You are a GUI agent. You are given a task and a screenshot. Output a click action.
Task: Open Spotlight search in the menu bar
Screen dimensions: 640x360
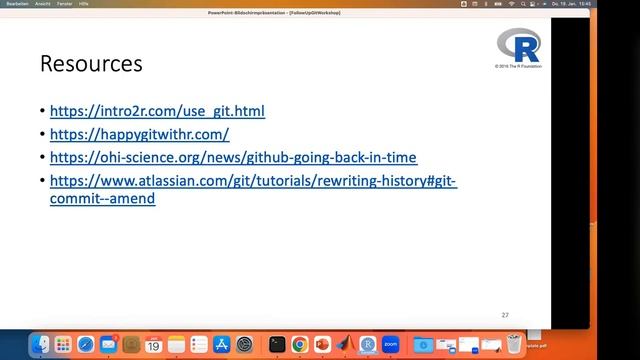tap(523, 4)
